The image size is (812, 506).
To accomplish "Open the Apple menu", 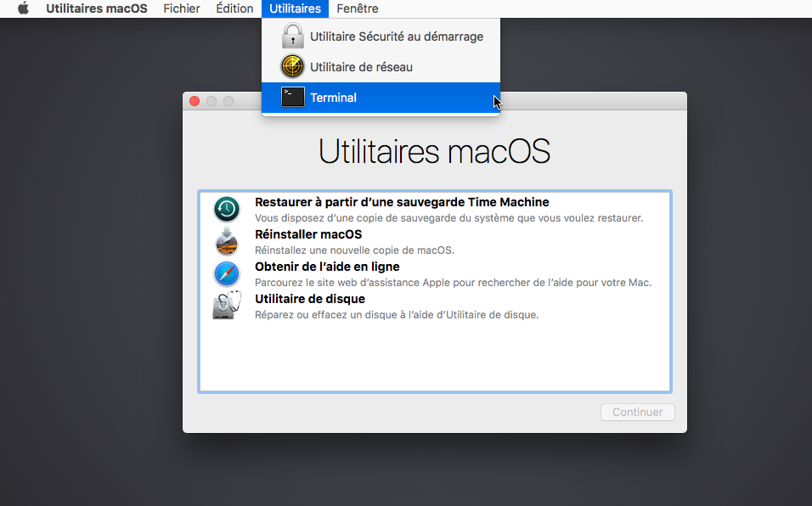I will pos(23,8).
